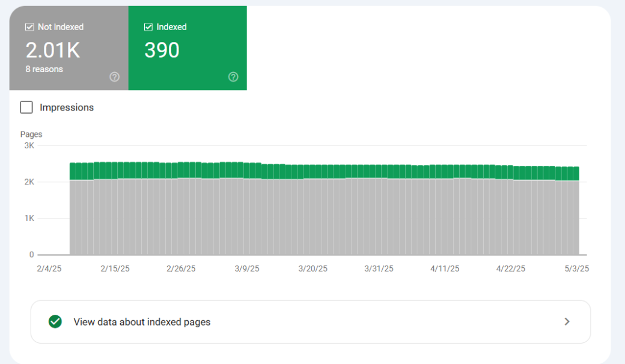
Task: Click the gray segment of the bar near 4/11/25
Action: tap(445, 216)
